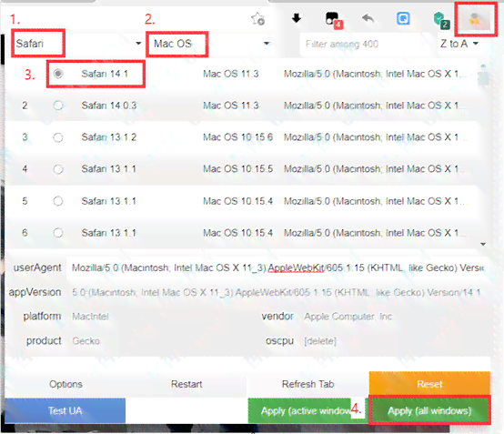The height and width of the screenshot is (434, 504).
Task: Click the gray reply arrow extension icon
Action: coord(368,18)
